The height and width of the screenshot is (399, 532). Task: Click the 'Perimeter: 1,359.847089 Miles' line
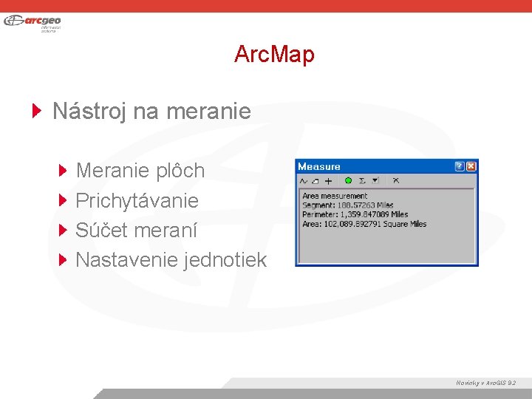tap(355, 214)
